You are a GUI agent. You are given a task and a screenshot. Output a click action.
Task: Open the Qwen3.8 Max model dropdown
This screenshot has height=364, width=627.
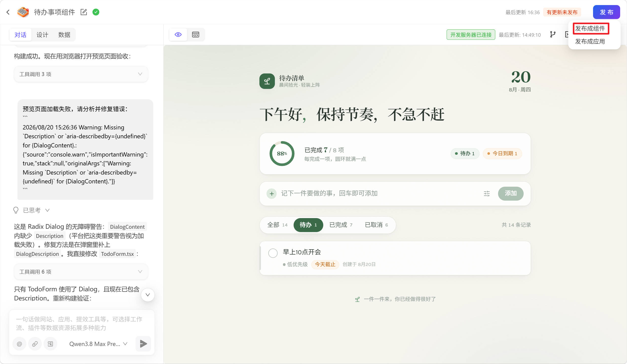click(98, 344)
